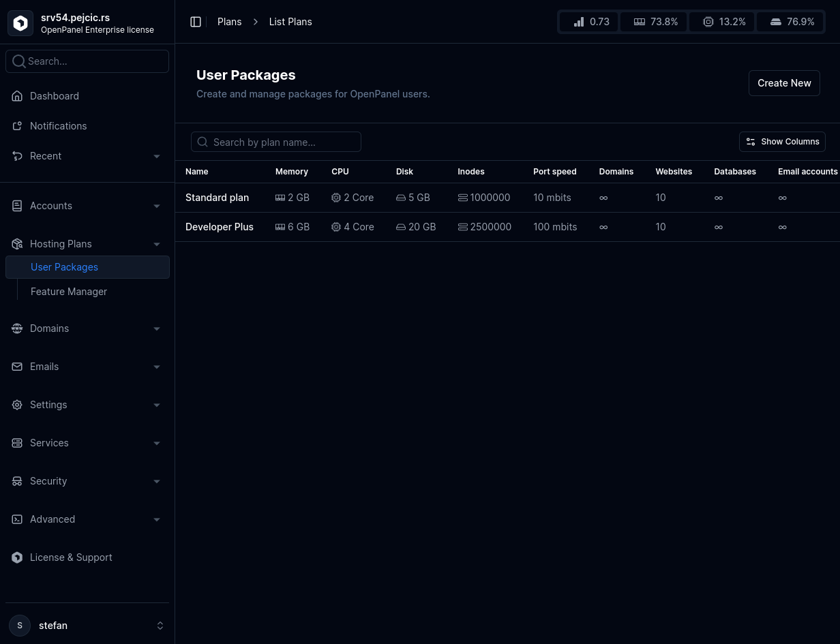The image size is (840, 644).
Task: Open the CPU usage indicator showing 13.2%
Action: tap(722, 21)
